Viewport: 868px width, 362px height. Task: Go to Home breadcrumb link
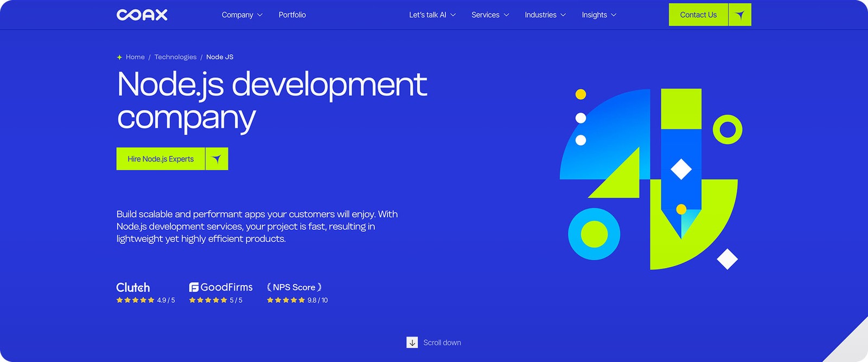coord(135,57)
